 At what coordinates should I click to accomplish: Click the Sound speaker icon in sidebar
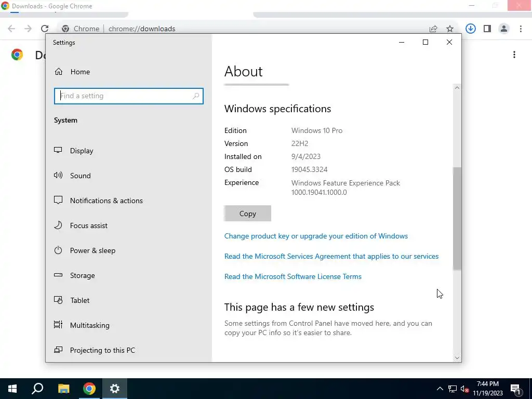point(58,175)
